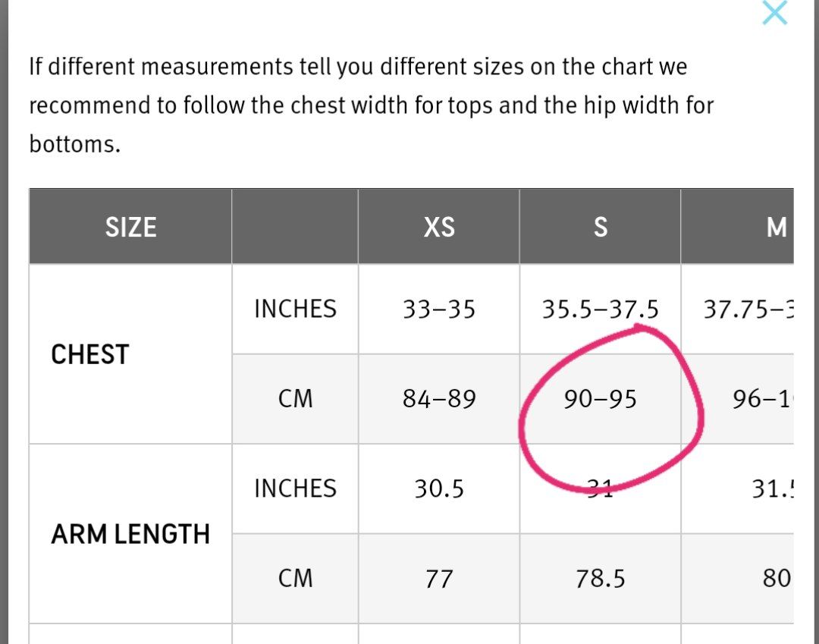This screenshot has width=819, height=644.
Task: Click the ARM LENGTH row label
Action: [130, 534]
